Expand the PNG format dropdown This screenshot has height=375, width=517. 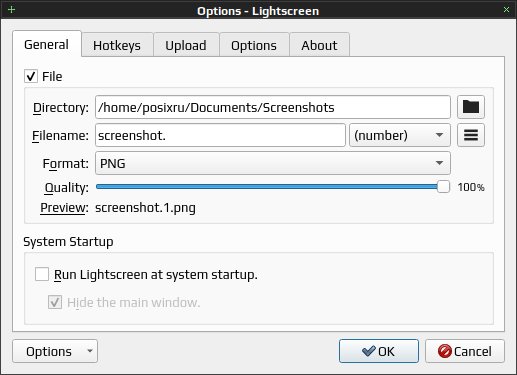273,163
